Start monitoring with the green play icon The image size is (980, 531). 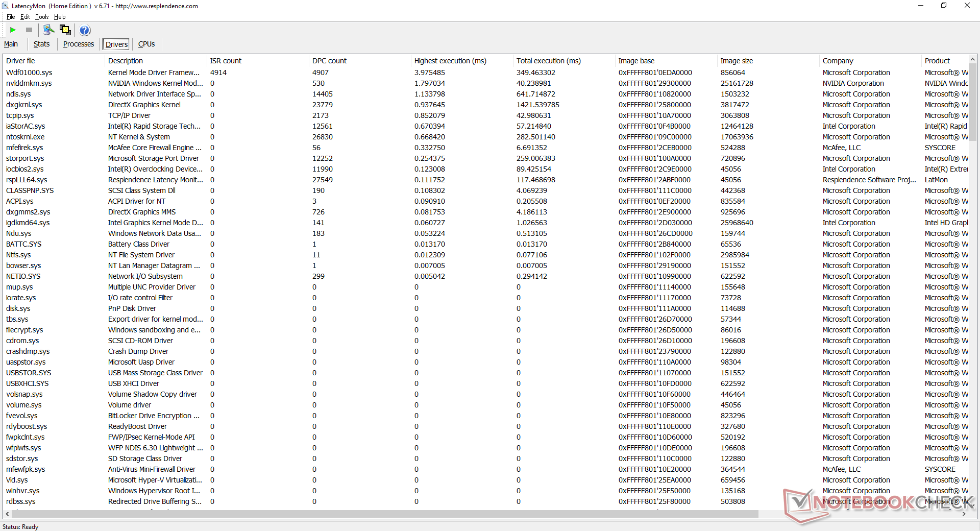(13, 30)
